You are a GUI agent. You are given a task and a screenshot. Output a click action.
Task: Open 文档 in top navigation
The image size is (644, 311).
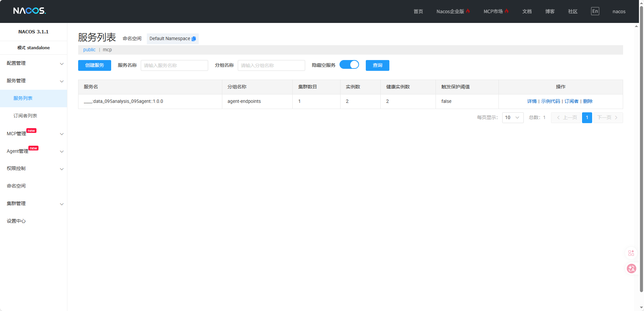pyautogui.click(x=527, y=11)
